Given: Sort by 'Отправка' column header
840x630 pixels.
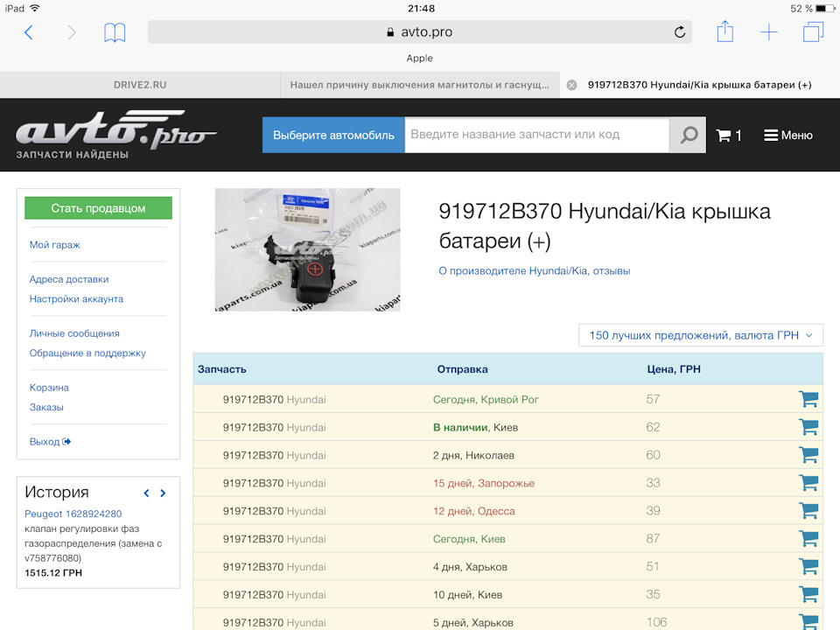Looking at the screenshot, I should pyautogui.click(x=462, y=369).
